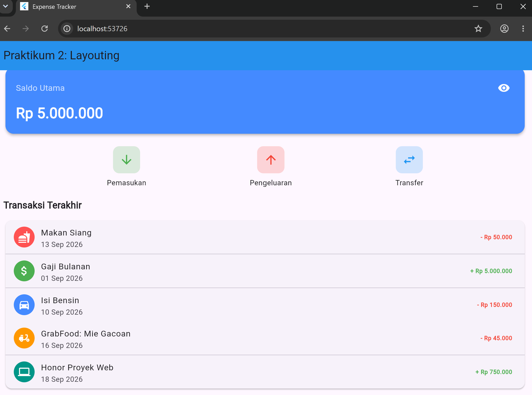
Task: Click the 16 Sep 2026 date
Action: tap(62, 345)
